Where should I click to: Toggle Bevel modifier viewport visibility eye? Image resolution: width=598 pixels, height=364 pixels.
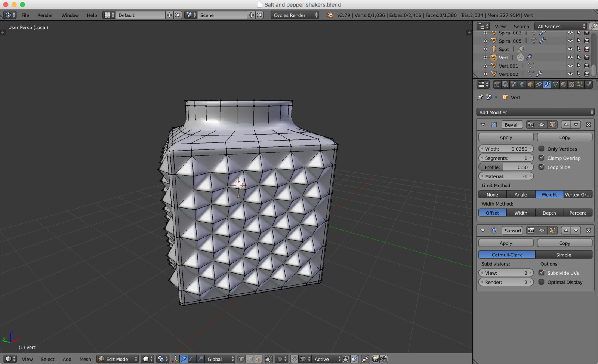542,124
